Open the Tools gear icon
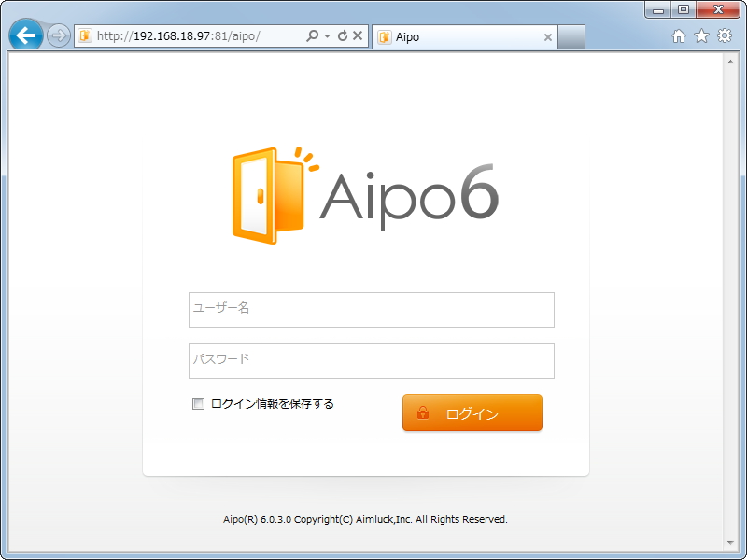 [x=725, y=36]
